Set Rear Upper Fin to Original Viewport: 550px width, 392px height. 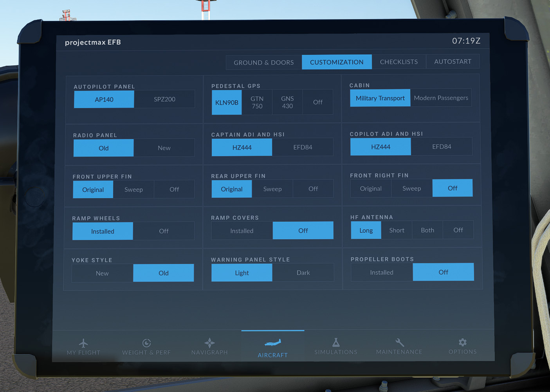pyautogui.click(x=232, y=189)
